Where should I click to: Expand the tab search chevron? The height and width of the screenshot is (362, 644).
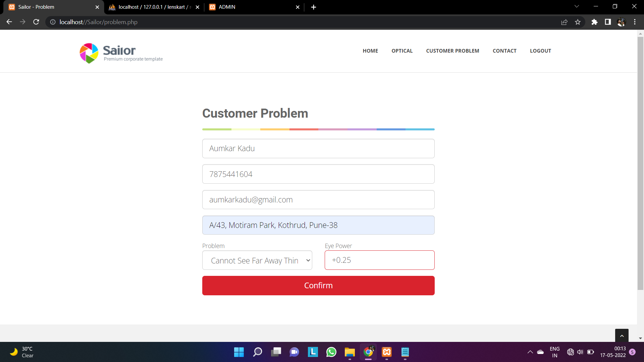[x=577, y=7]
